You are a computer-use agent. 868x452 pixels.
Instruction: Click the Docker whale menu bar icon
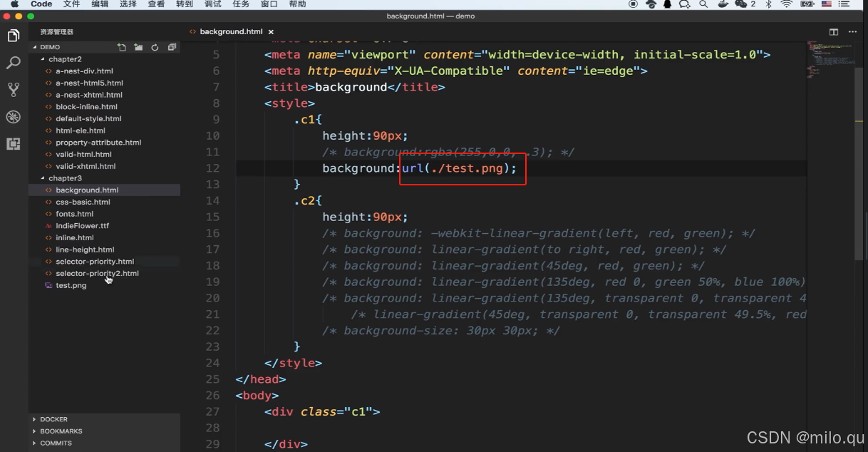point(723,4)
